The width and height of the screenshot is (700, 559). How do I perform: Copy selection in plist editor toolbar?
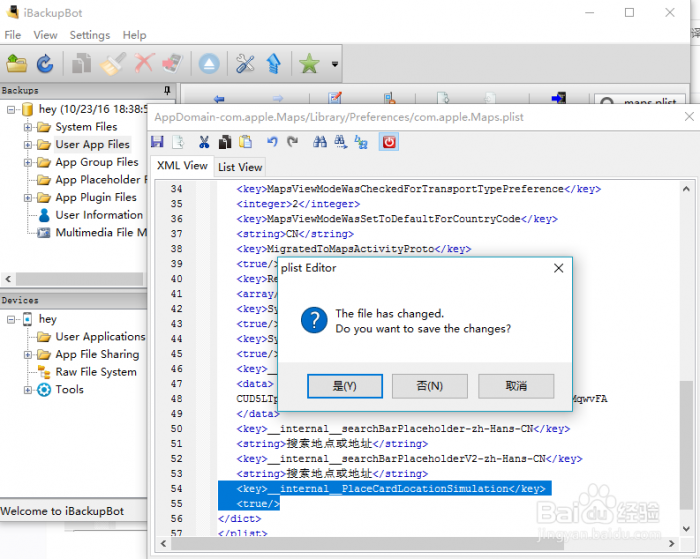pyautogui.click(x=225, y=142)
